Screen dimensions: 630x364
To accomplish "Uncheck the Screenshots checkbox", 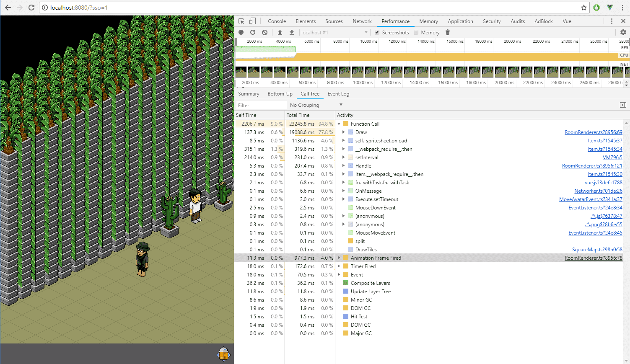I will point(377,32).
